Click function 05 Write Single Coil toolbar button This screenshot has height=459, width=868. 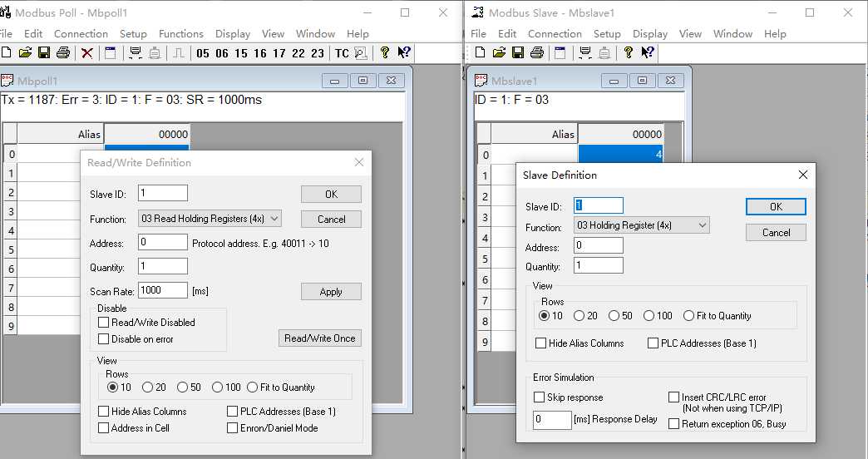203,53
